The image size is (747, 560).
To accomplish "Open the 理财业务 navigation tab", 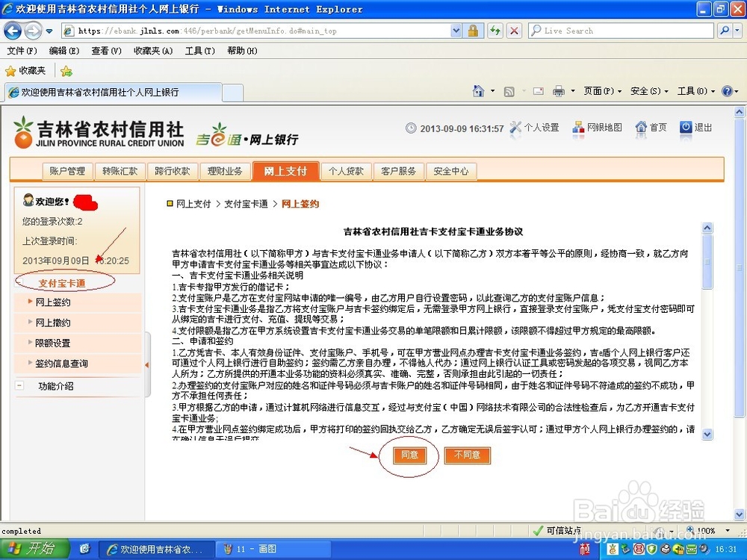I will click(224, 171).
